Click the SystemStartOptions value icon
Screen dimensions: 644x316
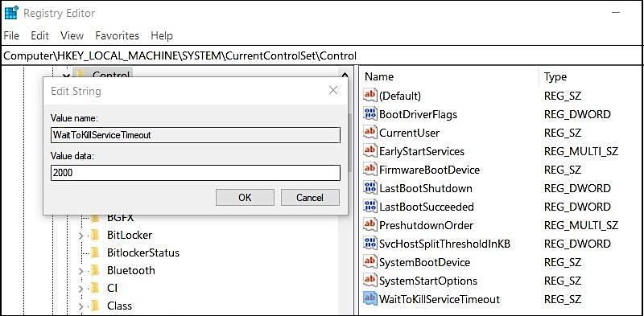click(x=370, y=281)
